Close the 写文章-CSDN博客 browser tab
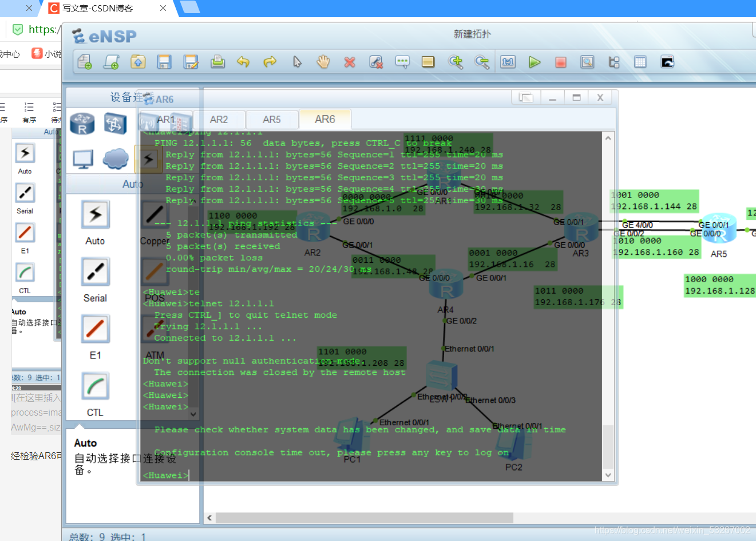756x541 pixels. click(x=163, y=8)
